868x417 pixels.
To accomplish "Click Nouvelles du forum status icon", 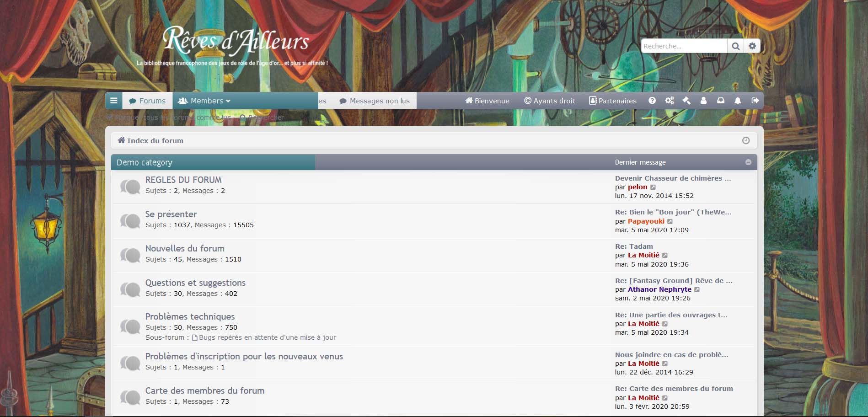I will click(130, 255).
